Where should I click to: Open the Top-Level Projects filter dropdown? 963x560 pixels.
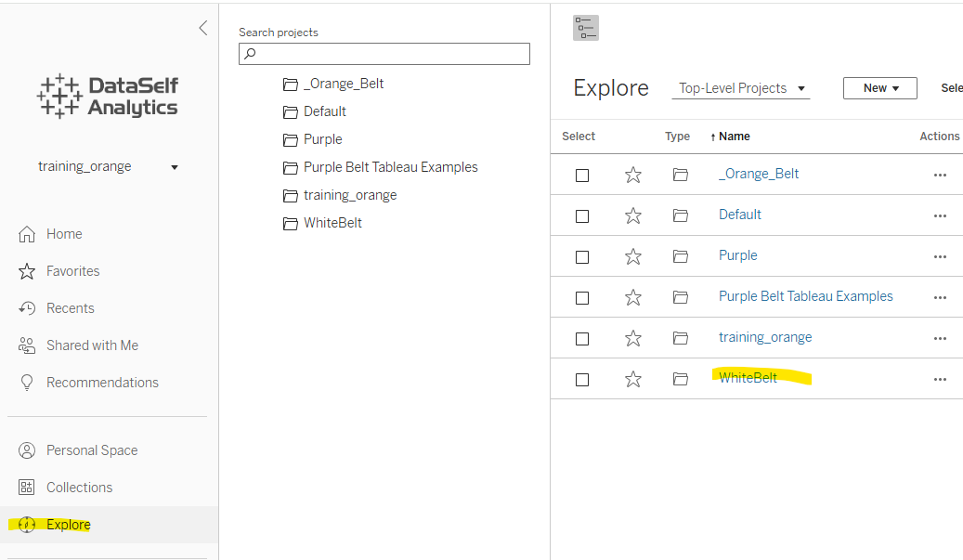pos(741,88)
